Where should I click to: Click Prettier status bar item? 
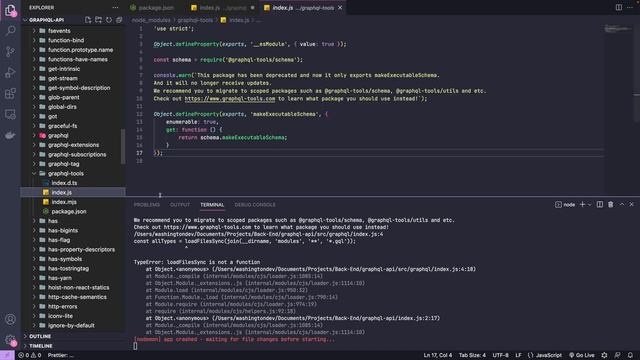tap(61, 355)
